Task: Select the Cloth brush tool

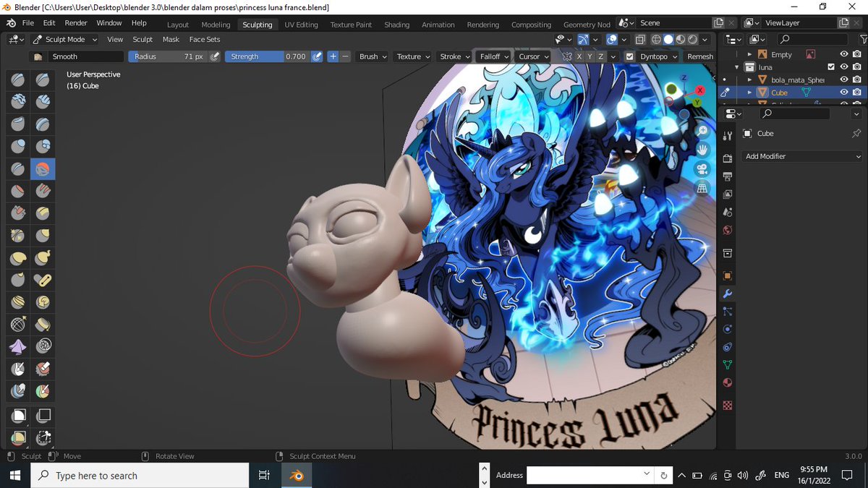Action: tap(19, 347)
